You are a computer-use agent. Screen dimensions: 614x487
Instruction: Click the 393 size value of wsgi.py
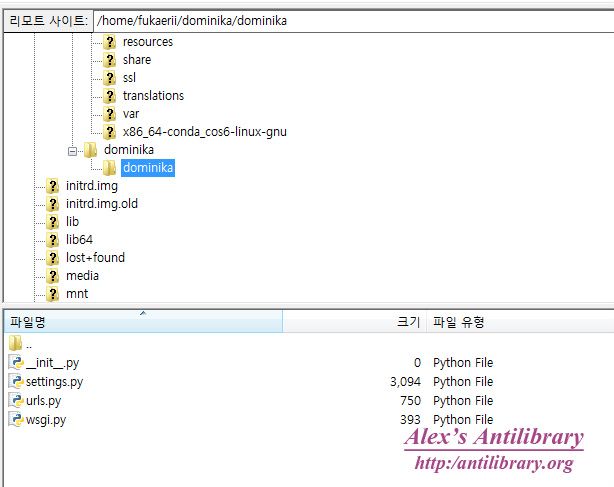pyautogui.click(x=410, y=419)
